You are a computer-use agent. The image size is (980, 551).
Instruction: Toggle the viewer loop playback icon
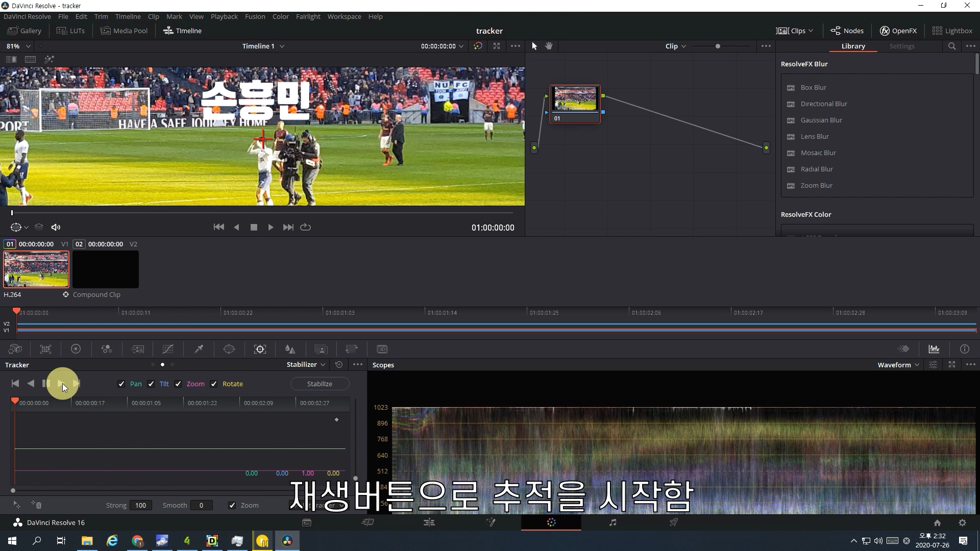(x=305, y=227)
